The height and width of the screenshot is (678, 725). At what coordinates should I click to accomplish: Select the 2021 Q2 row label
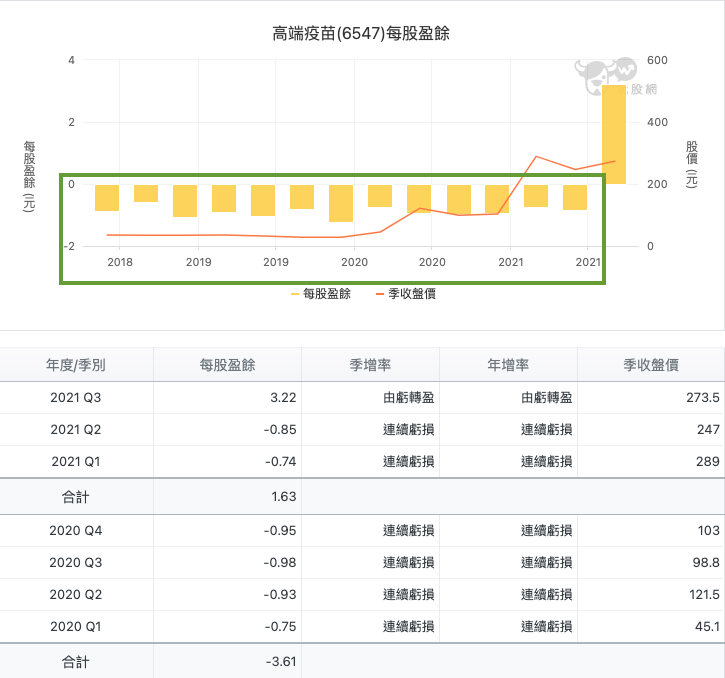tap(76, 430)
